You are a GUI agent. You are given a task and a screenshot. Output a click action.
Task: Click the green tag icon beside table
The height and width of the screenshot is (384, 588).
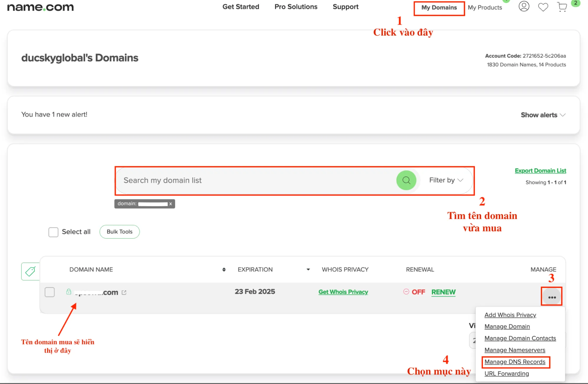tap(30, 271)
